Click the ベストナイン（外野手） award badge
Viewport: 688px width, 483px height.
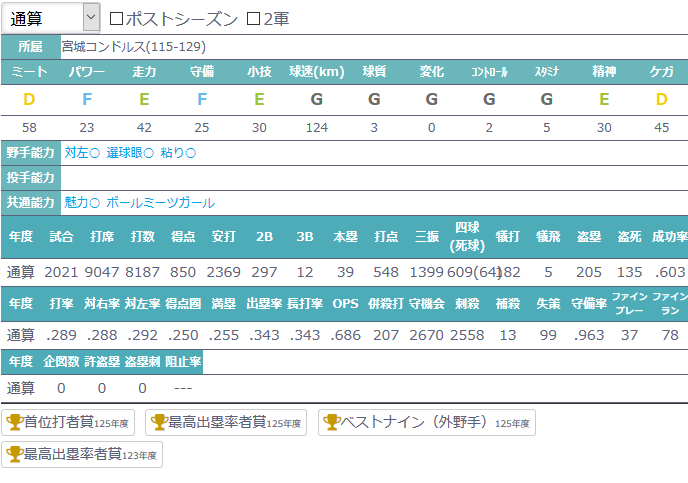425,422
